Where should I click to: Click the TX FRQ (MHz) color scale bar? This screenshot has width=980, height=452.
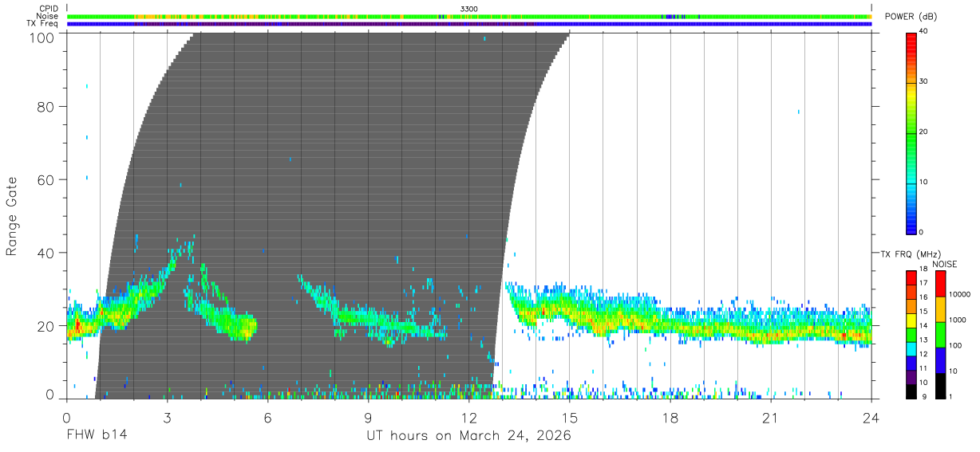(911, 335)
